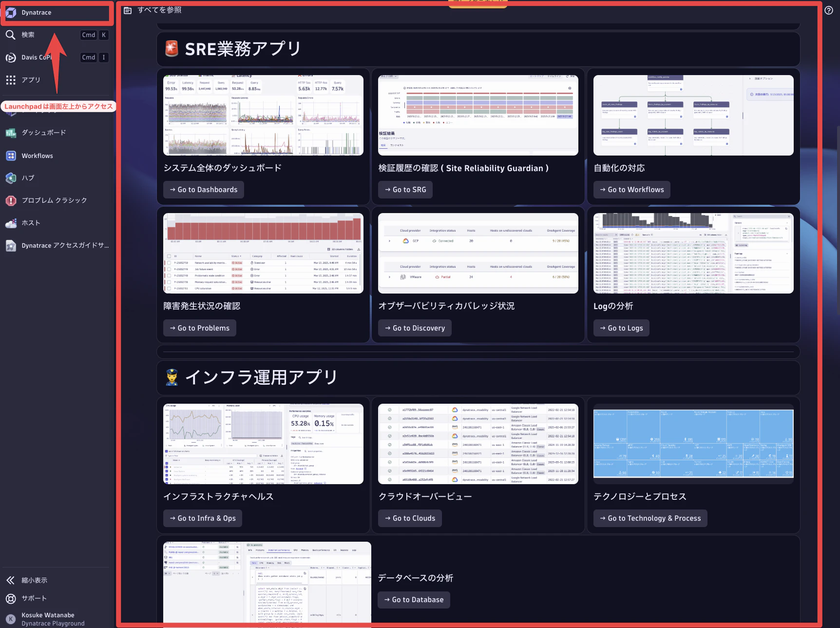The width and height of the screenshot is (840, 628).
Task: Click the クラウドオーバービュー title
Action: click(425, 496)
